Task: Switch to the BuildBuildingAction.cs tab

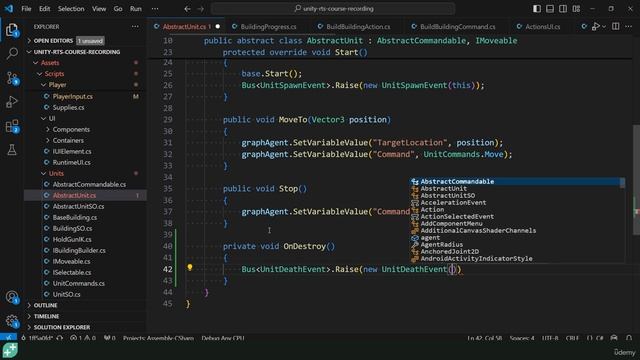Action: coord(358,27)
